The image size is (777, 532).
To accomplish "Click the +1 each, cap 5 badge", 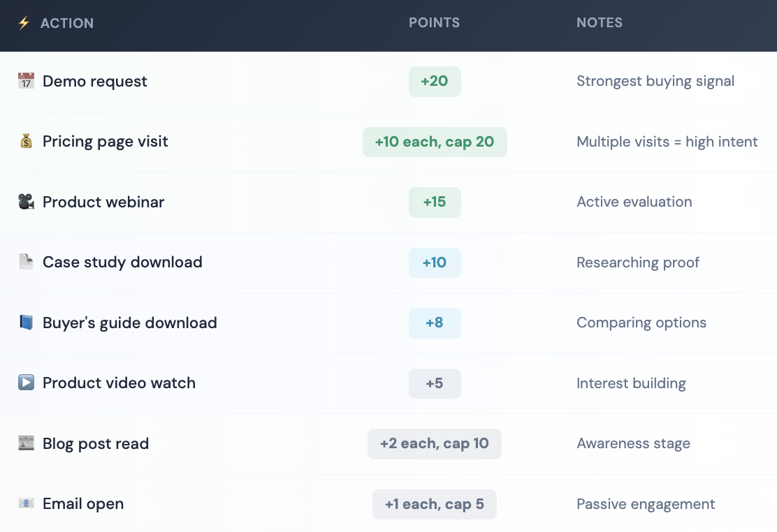I will [435, 504].
